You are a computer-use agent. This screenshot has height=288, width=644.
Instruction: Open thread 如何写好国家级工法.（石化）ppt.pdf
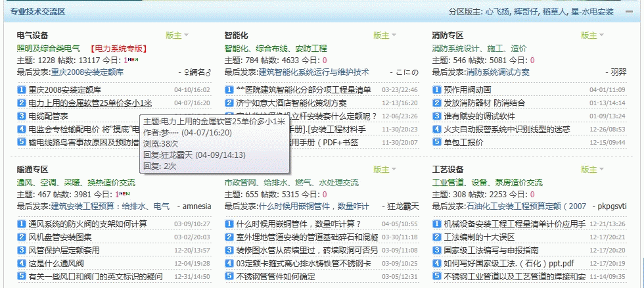coord(509,264)
